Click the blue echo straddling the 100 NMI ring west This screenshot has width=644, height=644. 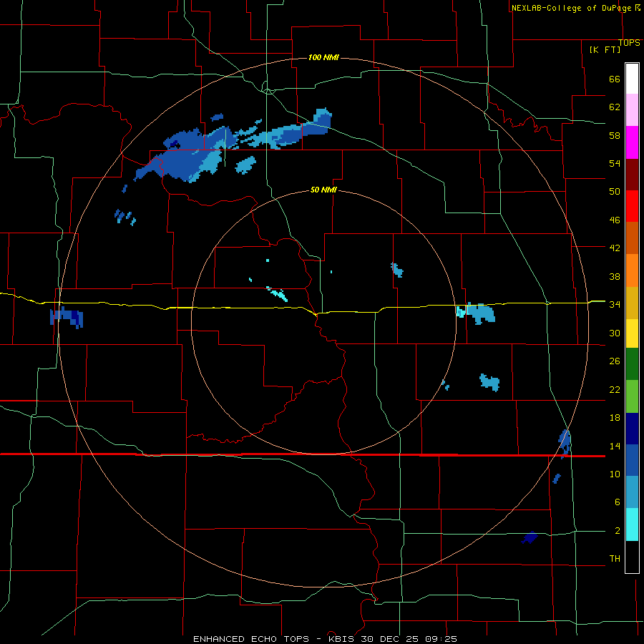(x=67, y=318)
